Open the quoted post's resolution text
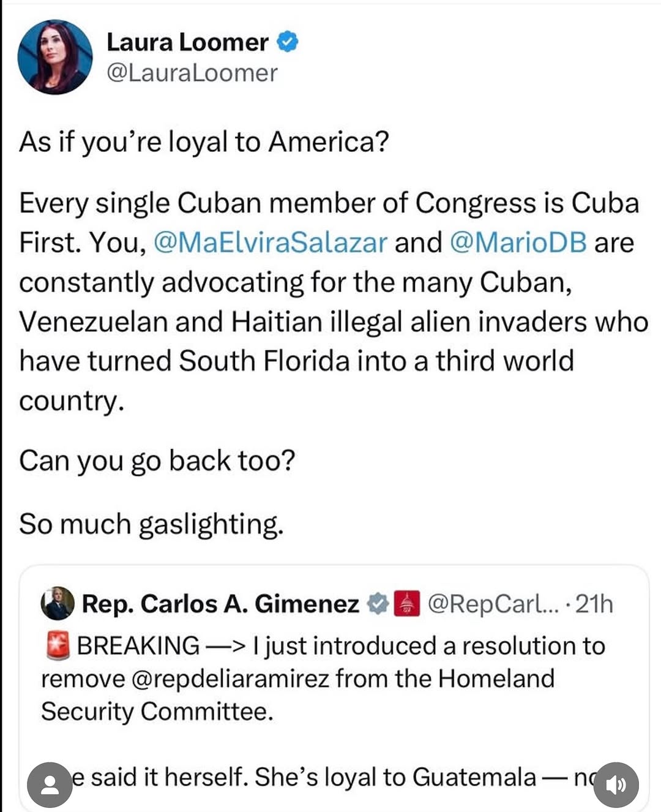 pos(323,679)
